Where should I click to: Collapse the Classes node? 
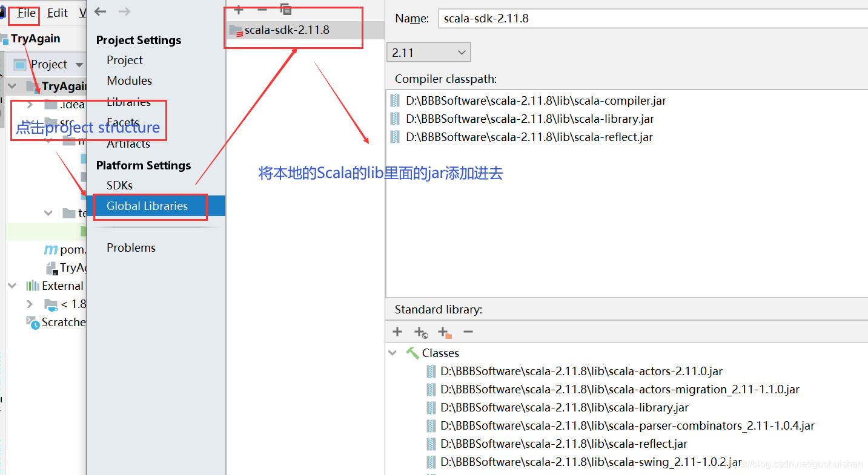tap(393, 353)
